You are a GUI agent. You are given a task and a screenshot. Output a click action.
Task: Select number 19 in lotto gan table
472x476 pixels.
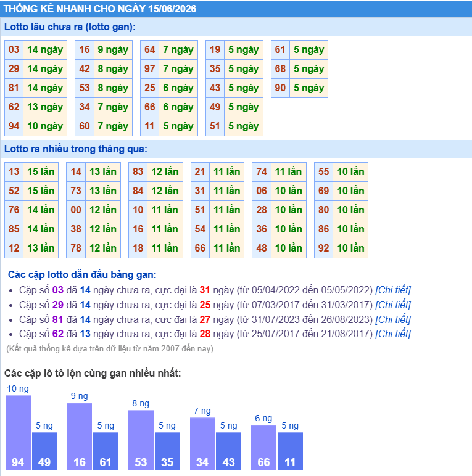point(215,50)
